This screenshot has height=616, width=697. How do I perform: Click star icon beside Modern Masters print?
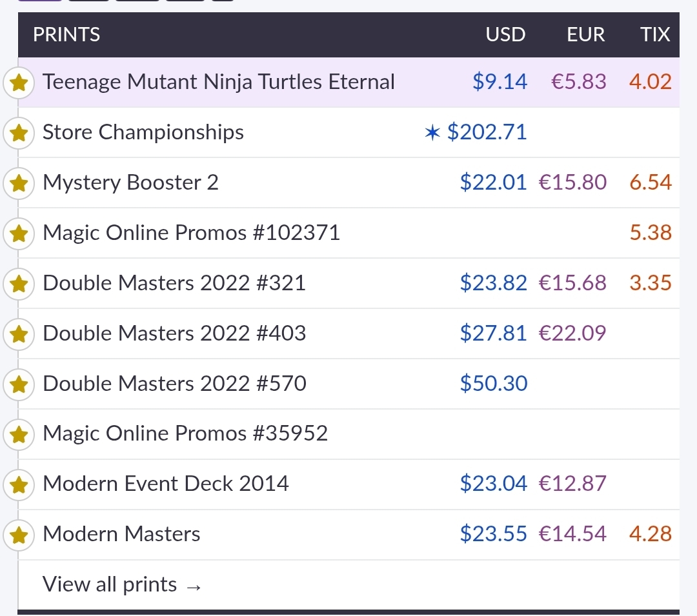click(19, 535)
